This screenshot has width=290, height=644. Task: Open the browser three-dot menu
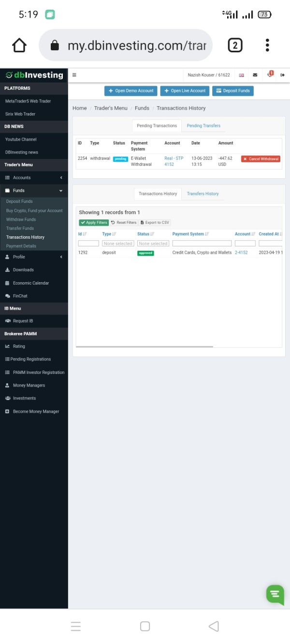point(267,45)
